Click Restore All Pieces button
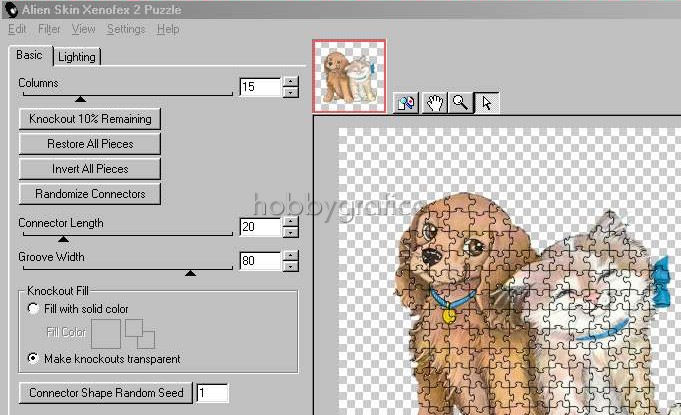Image resolution: width=681 pixels, height=415 pixels. 90,144
